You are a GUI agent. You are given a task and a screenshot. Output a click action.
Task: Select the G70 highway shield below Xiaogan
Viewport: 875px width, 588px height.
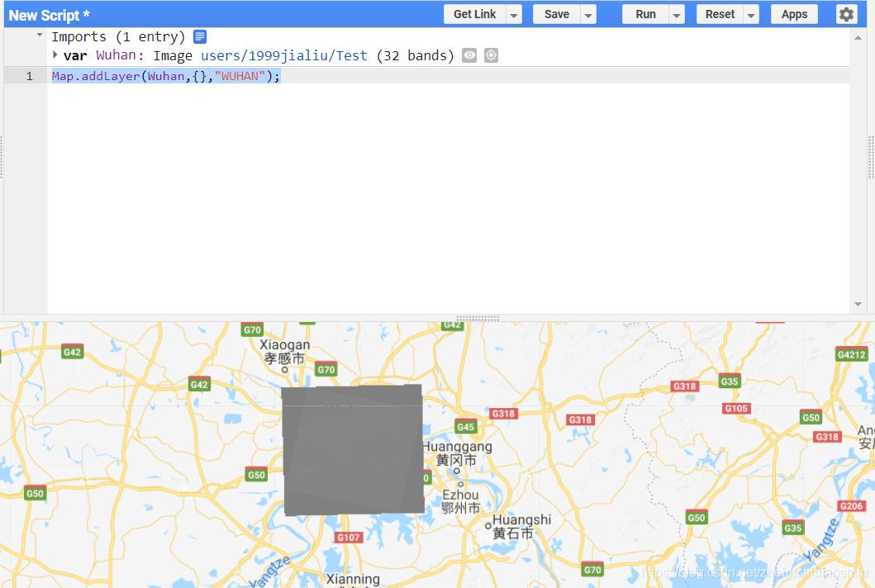point(325,369)
